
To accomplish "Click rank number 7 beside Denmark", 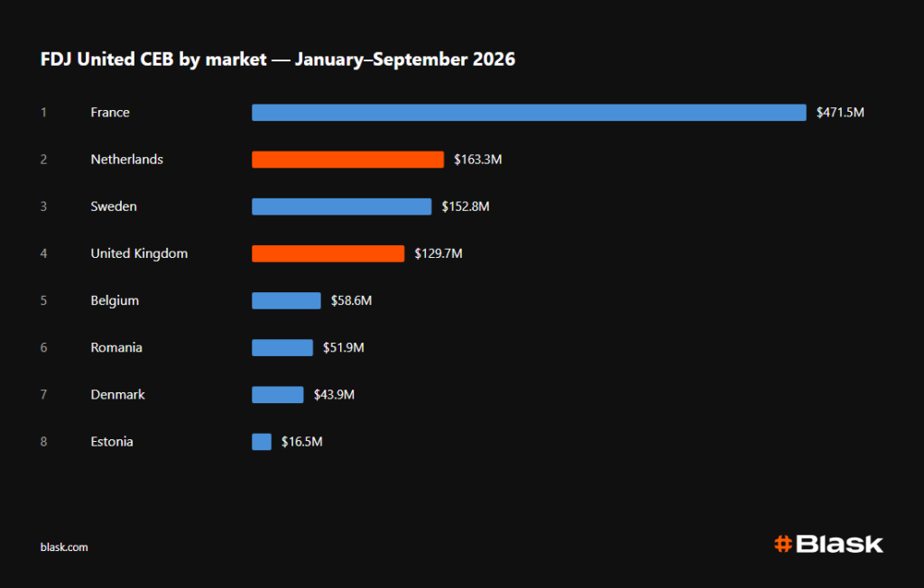I will (x=43, y=395).
